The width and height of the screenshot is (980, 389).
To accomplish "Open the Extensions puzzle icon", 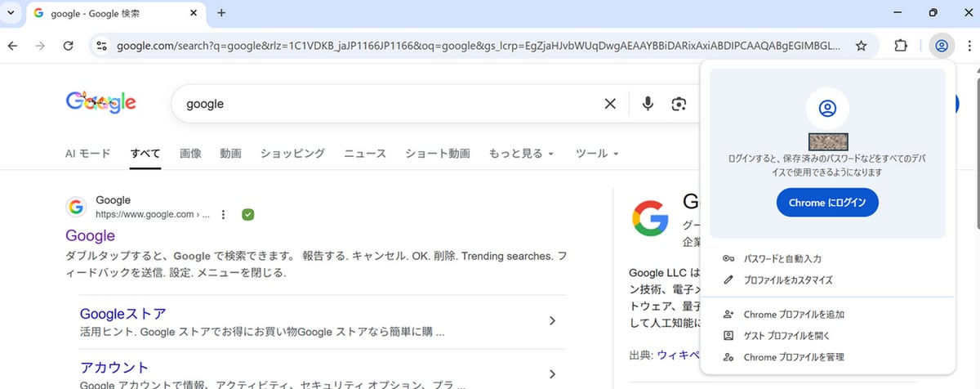I will (901, 46).
